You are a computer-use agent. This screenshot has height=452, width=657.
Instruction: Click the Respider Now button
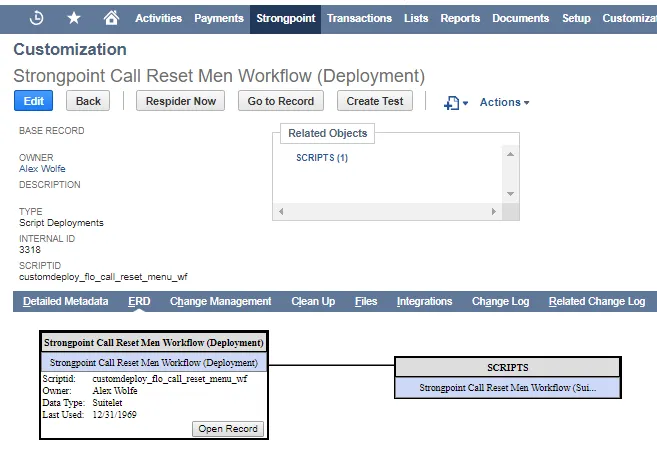click(x=181, y=101)
